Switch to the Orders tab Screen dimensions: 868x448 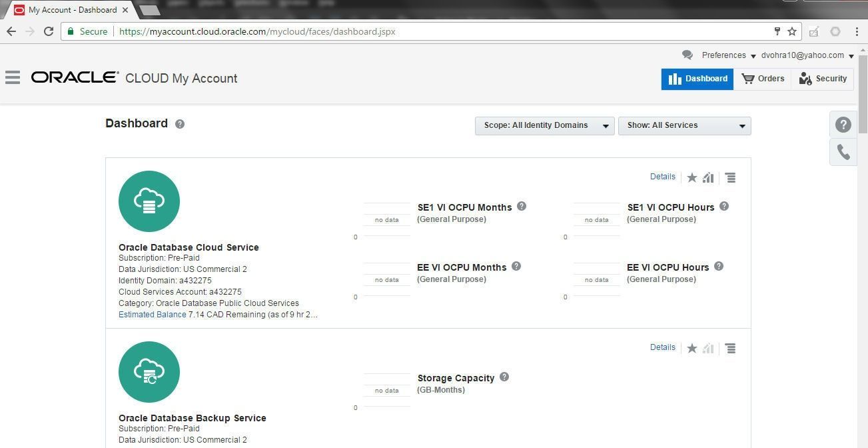point(763,79)
